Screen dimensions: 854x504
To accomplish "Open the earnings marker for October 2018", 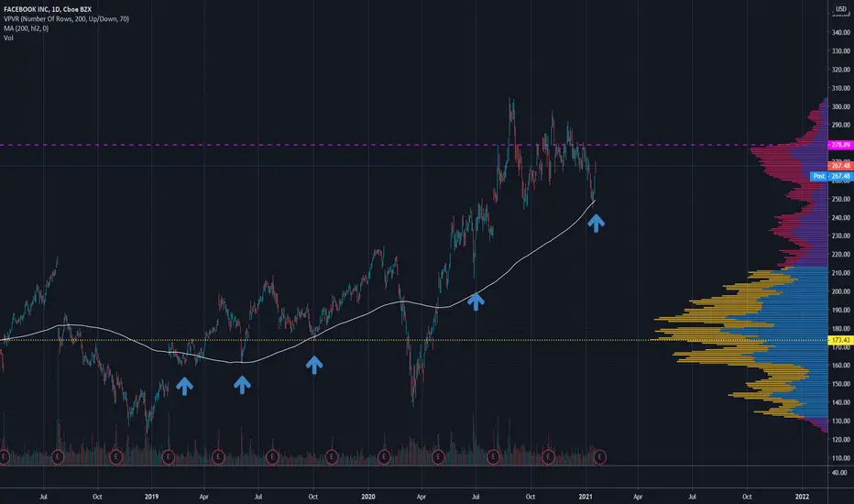I will coord(115,456).
